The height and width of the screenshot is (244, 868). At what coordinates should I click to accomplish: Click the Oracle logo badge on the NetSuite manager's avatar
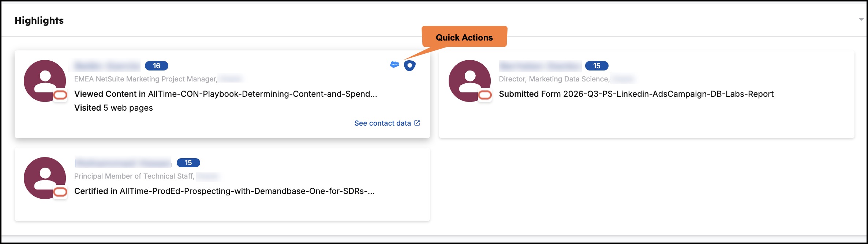(60, 95)
